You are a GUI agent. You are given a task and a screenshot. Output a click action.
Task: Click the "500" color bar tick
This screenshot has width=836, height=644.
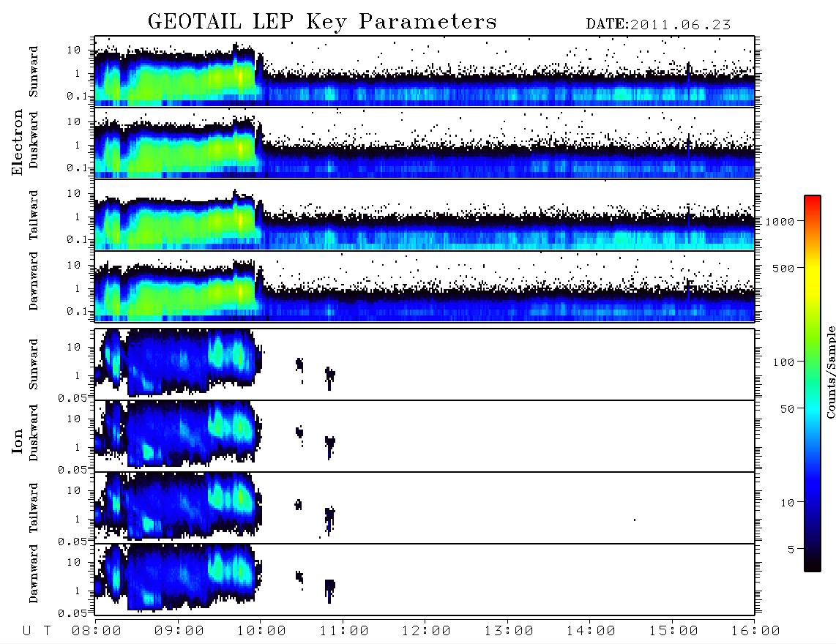(x=783, y=268)
